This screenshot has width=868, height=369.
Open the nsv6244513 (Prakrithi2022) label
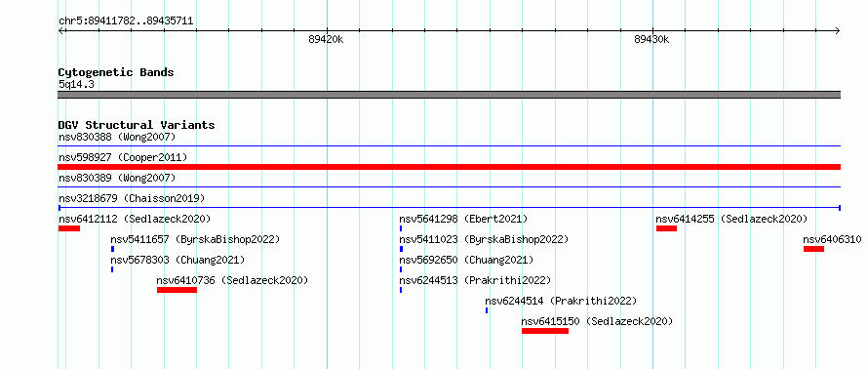475,280
